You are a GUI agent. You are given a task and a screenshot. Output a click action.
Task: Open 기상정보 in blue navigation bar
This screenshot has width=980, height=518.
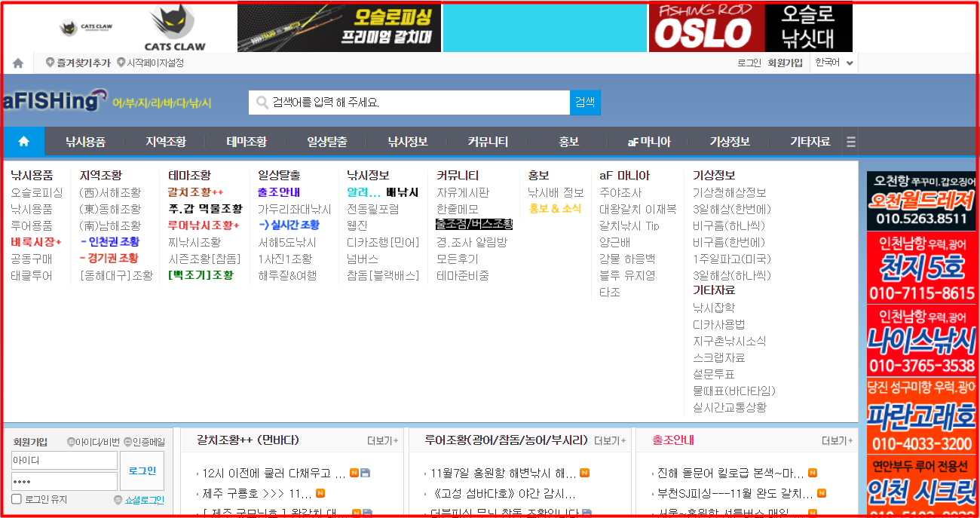pos(730,142)
